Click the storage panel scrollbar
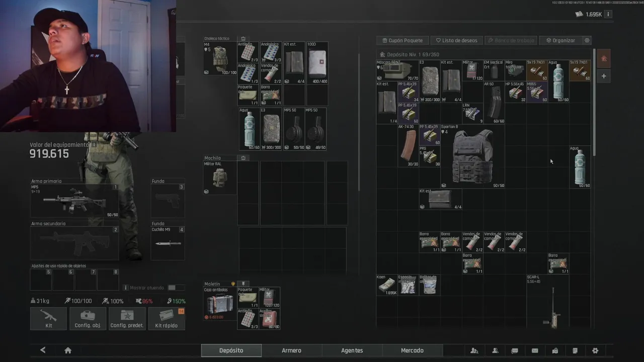Image resolution: width=644 pixels, height=362 pixels. point(594,102)
